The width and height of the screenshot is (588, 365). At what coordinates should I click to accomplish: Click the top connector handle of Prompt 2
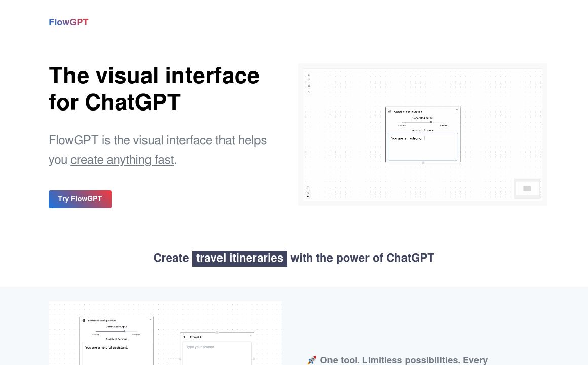[217, 332]
